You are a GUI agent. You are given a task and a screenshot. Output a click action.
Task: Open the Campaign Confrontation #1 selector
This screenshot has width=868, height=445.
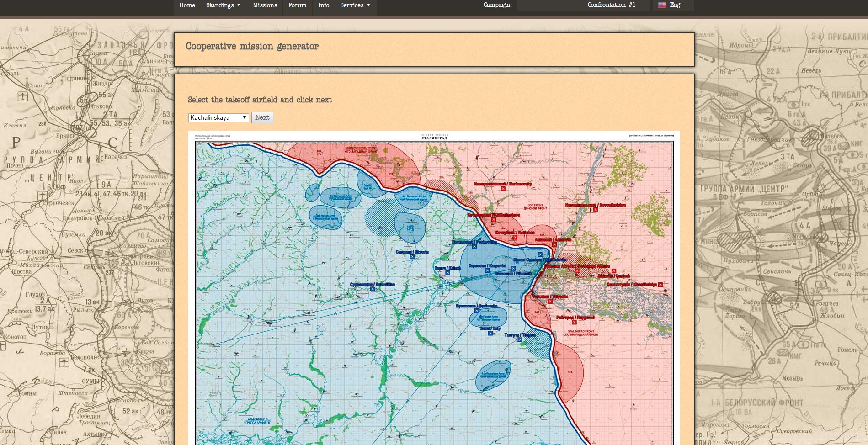(x=611, y=5)
